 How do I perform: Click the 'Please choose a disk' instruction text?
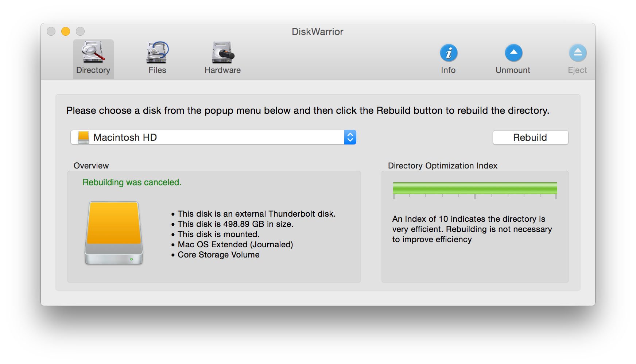point(308,111)
